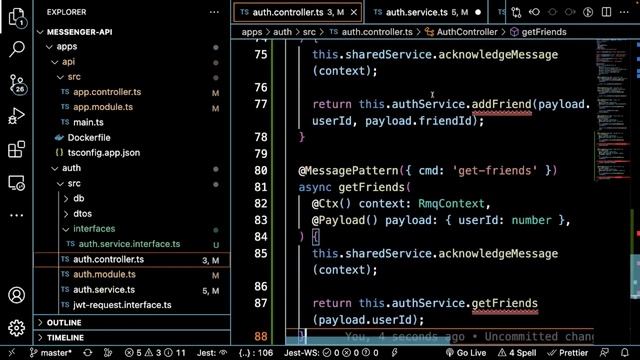Open Source Control with 26 changes

tap(17, 84)
